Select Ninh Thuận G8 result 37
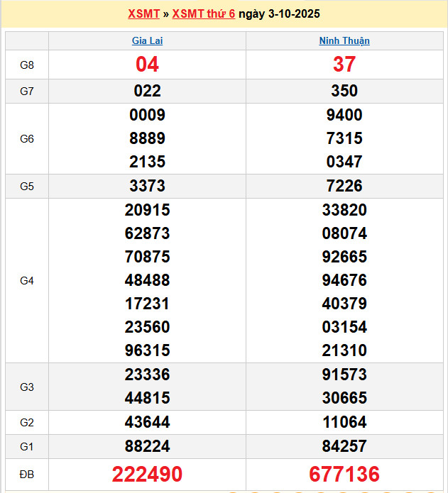The height and width of the screenshot is (493, 448). coord(344,65)
